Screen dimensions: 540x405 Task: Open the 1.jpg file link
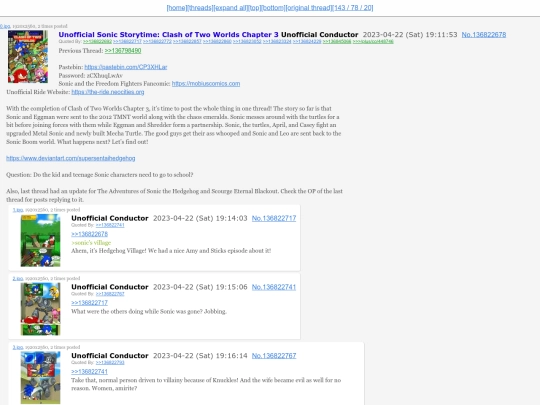[x=18, y=210]
